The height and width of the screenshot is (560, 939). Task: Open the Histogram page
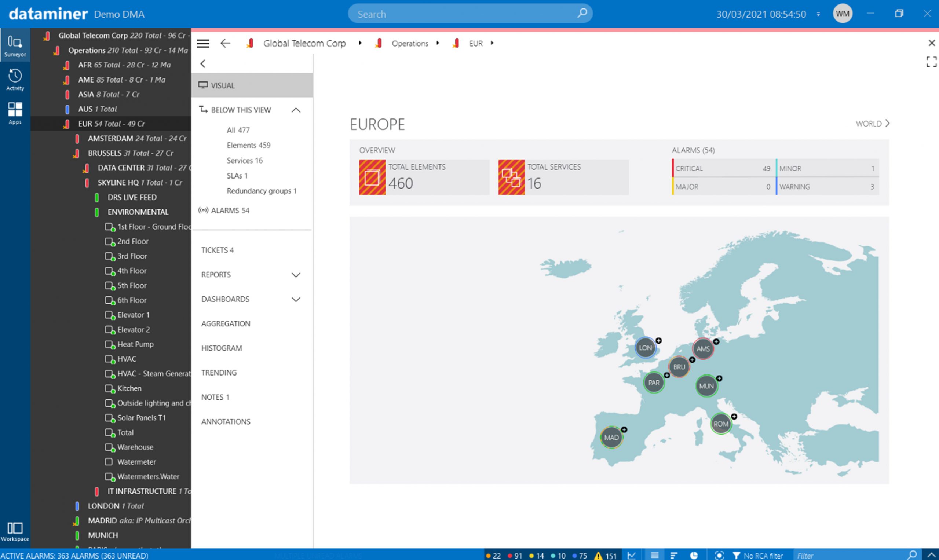(222, 348)
